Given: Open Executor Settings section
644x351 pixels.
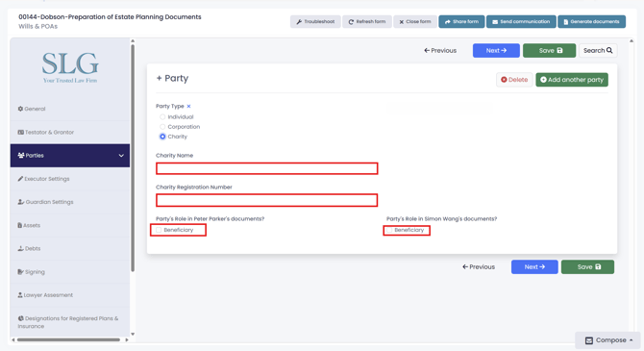Looking at the screenshot, I should (x=70, y=179).
